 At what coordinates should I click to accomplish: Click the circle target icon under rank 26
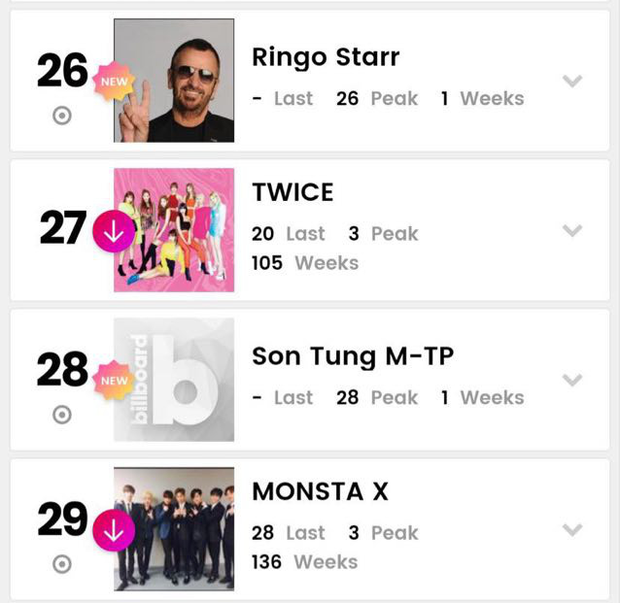[62, 116]
